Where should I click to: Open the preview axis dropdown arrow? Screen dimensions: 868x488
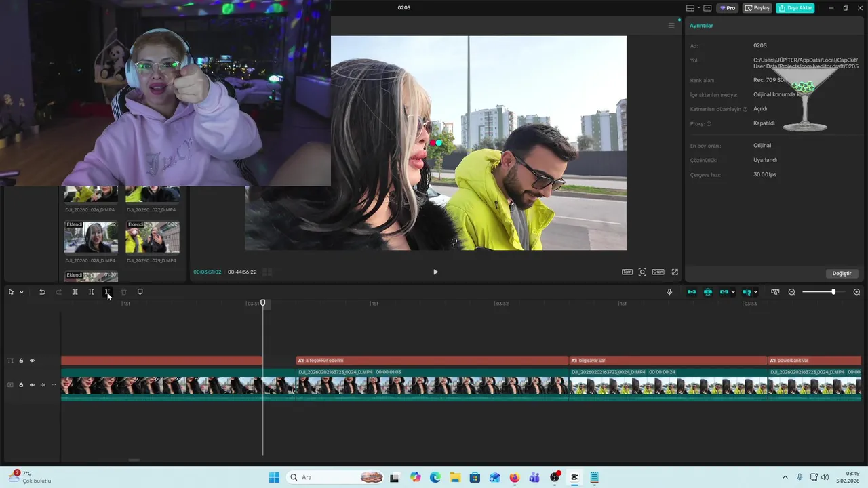point(755,292)
